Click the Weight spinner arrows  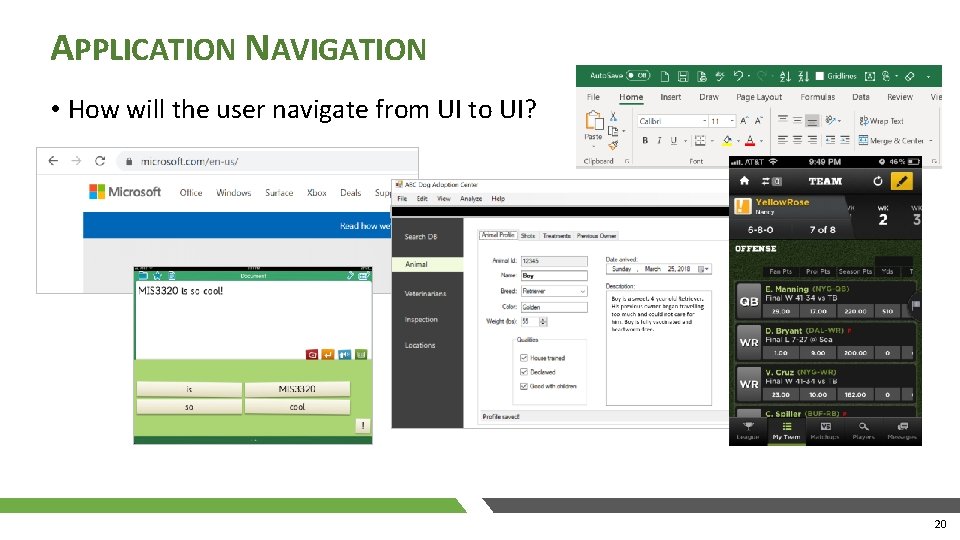(x=543, y=321)
